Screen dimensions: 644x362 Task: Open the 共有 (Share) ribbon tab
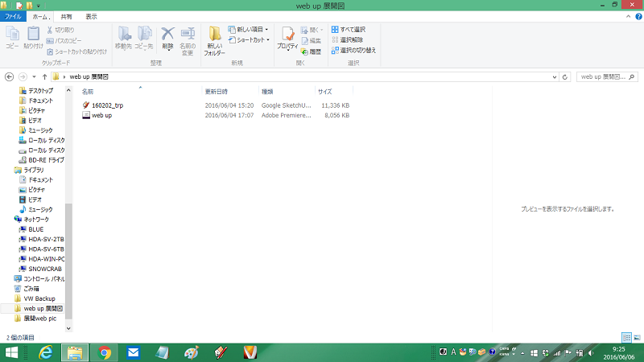pos(65,16)
